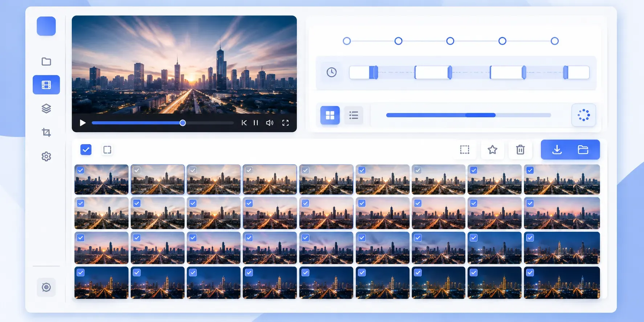
Task: Click the fourth step circle in stepper
Action: (502, 41)
